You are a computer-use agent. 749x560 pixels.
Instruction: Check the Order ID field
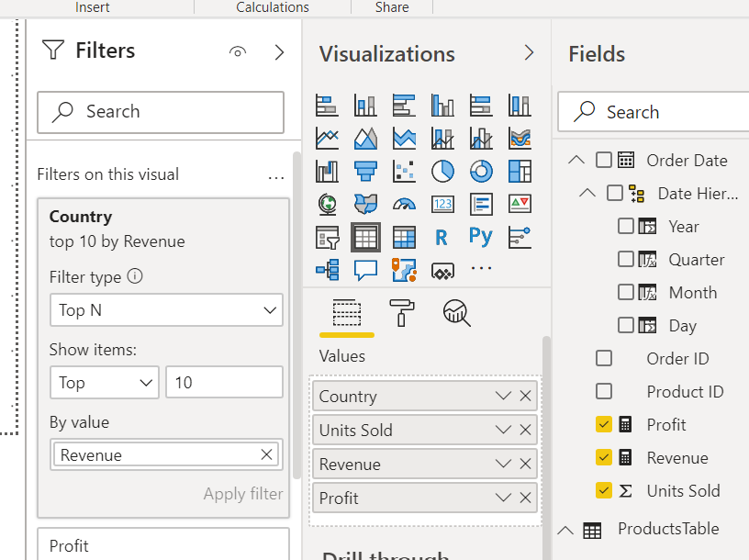pos(603,358)
